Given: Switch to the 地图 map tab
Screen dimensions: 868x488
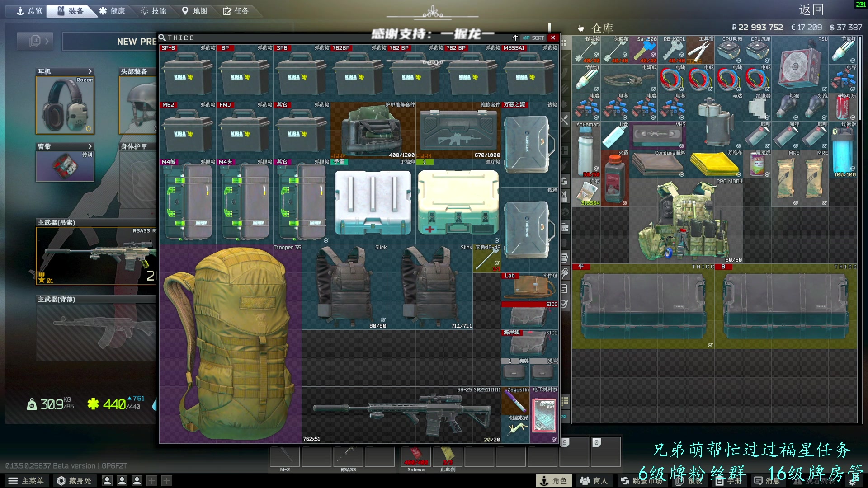Looking at the screenshot, I should (x=195, y=11).
